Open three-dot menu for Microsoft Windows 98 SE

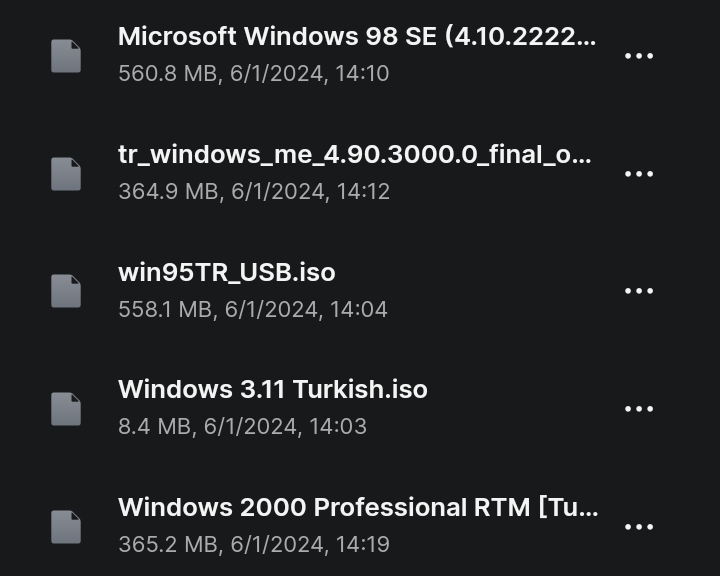click(x=639, y=56)
